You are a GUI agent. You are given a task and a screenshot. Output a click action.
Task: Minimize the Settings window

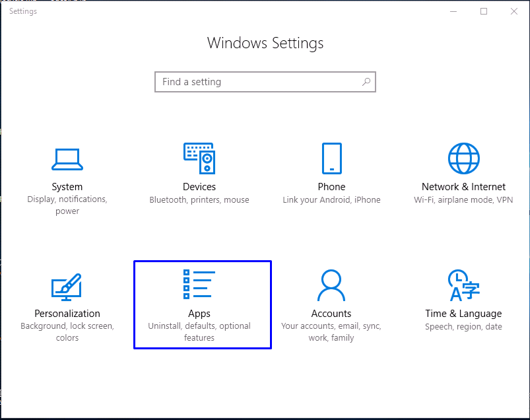coord(453,11)
